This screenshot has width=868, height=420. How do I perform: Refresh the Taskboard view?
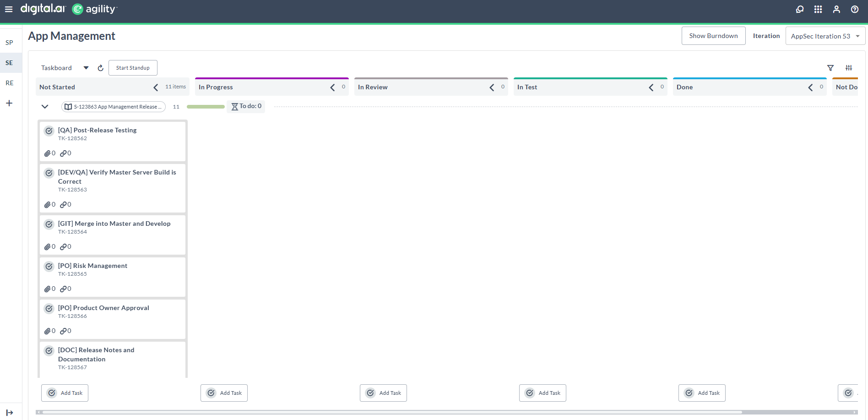click(x=101, y=67)
